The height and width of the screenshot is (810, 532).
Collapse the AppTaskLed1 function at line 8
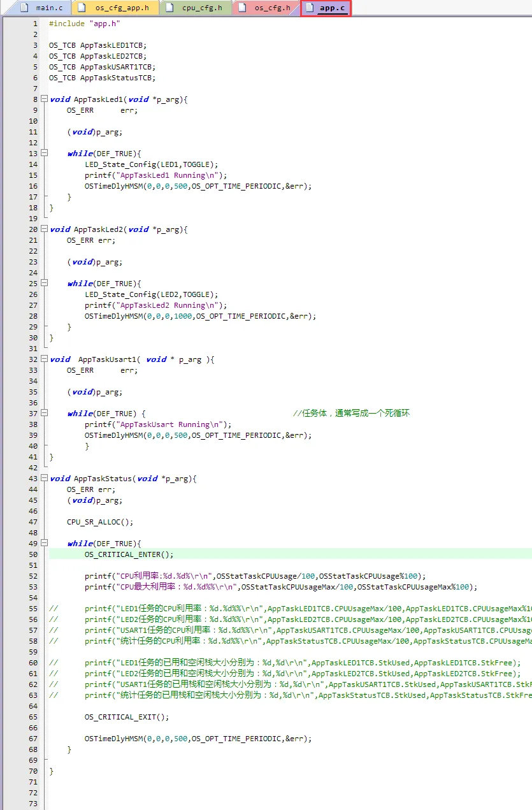[x=43, y=99]
